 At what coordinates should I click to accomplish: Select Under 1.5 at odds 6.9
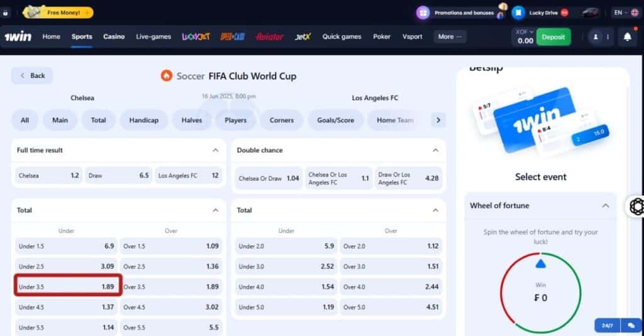[66, 246]
